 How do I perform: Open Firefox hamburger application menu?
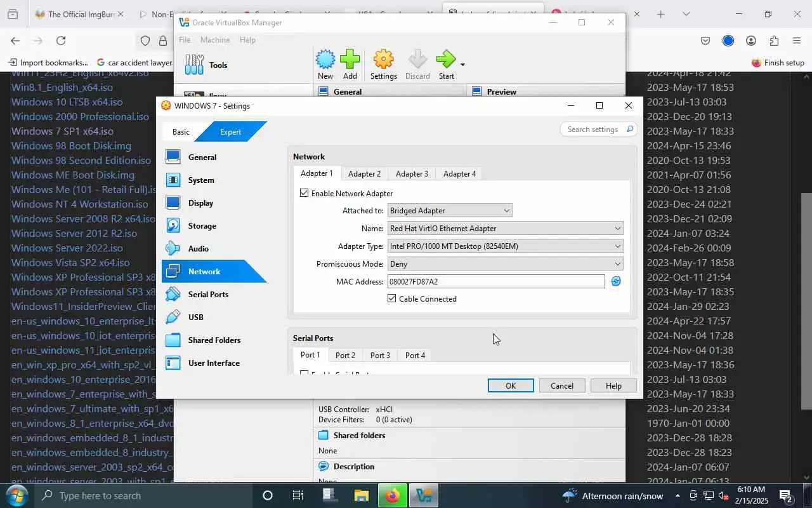pos(797,41)
